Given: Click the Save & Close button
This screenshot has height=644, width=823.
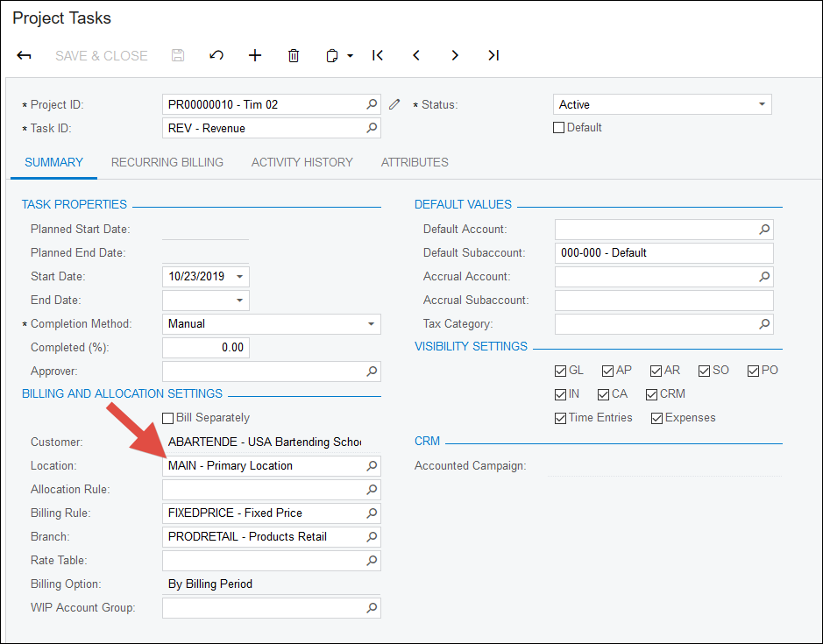Looking at the screenshot, I should (101, 55).
